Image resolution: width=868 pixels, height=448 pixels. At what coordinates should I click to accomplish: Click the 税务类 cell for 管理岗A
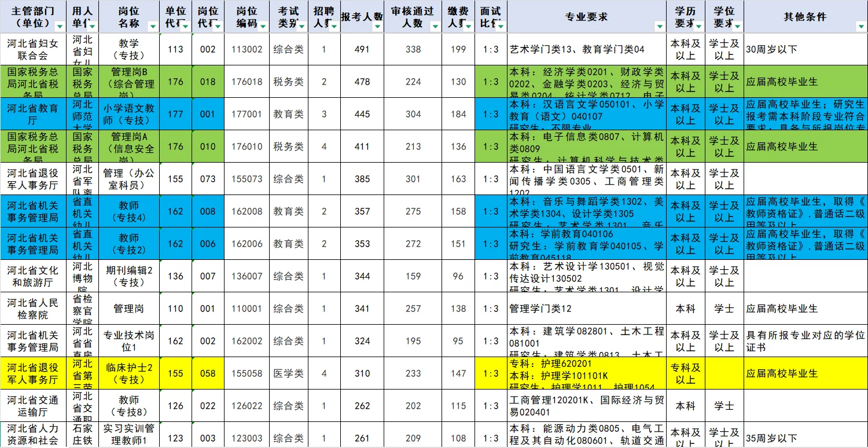289,146
